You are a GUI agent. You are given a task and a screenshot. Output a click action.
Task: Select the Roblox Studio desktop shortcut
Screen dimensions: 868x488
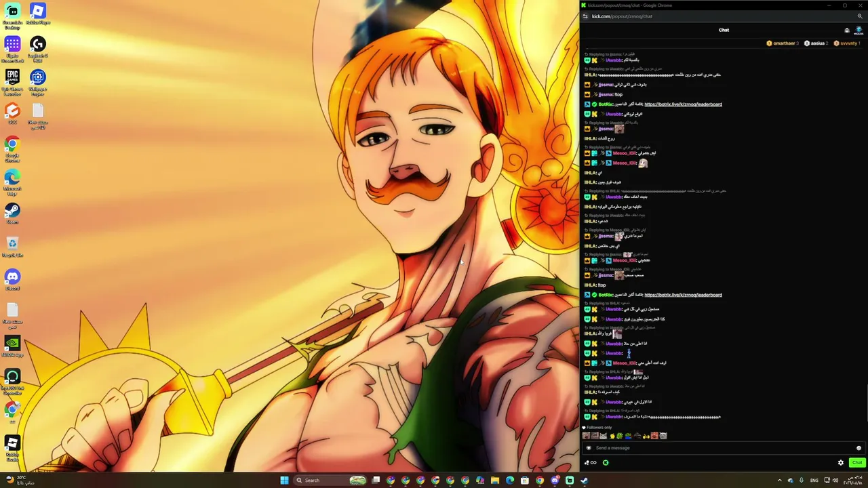coord(12,447)
